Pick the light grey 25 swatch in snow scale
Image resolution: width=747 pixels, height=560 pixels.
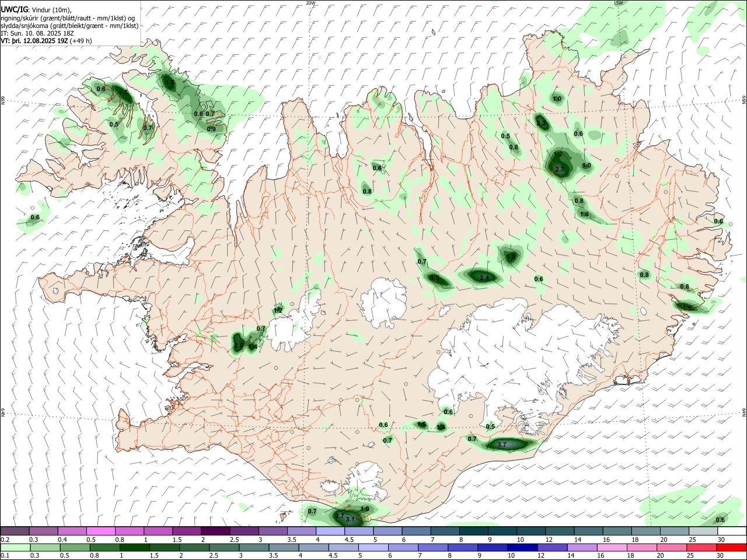coord(702,531)
